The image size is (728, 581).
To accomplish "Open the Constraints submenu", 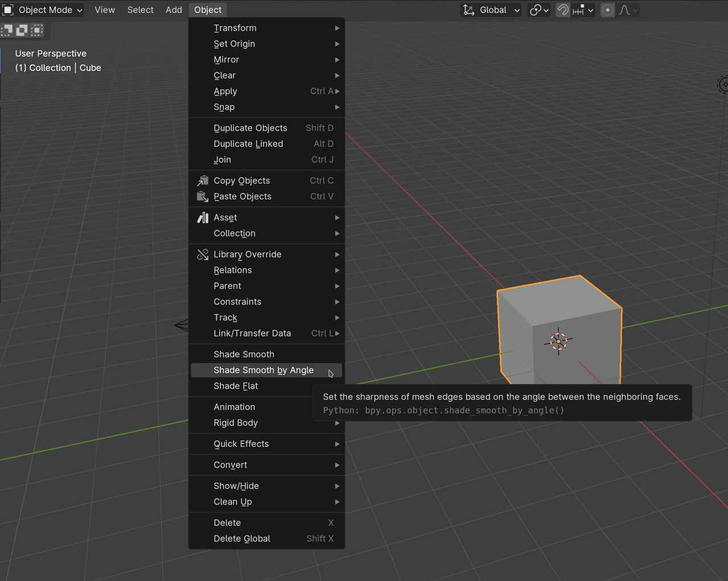I will pyautogui.click(x=266, y=302).
